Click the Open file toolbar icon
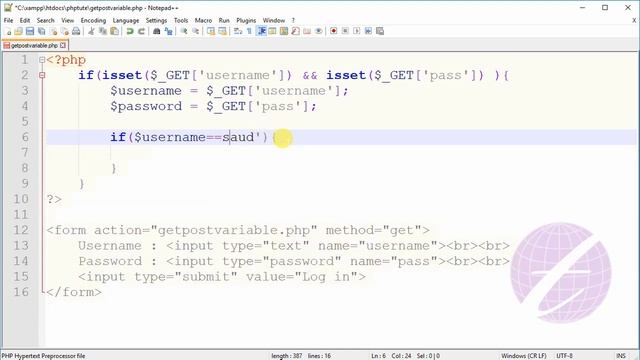This screenshot has height=360, width=640. click(19, 31)
